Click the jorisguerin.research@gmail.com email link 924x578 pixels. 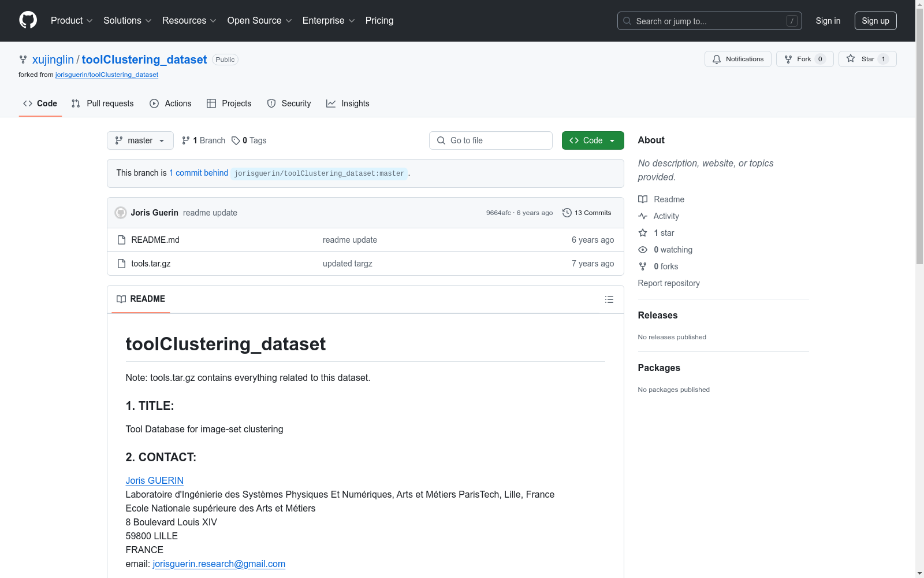[x=219, y=564]
